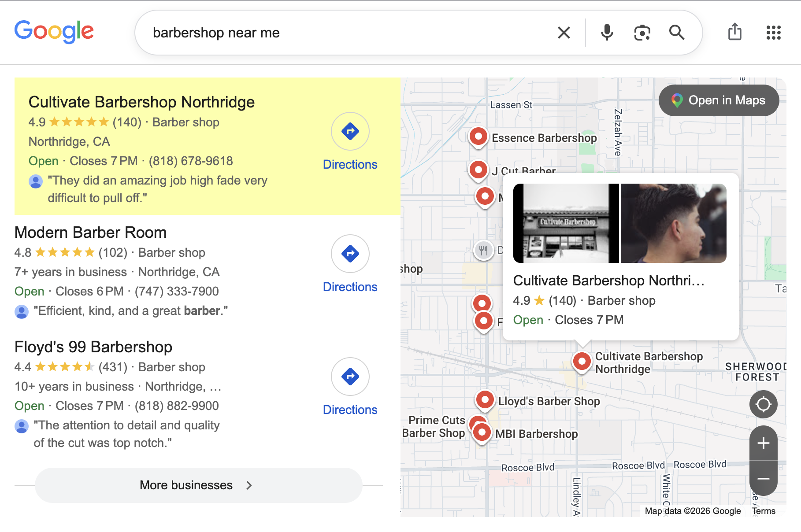Click the Open in Maps button
The image size is (801, 532).
[719, 100]
